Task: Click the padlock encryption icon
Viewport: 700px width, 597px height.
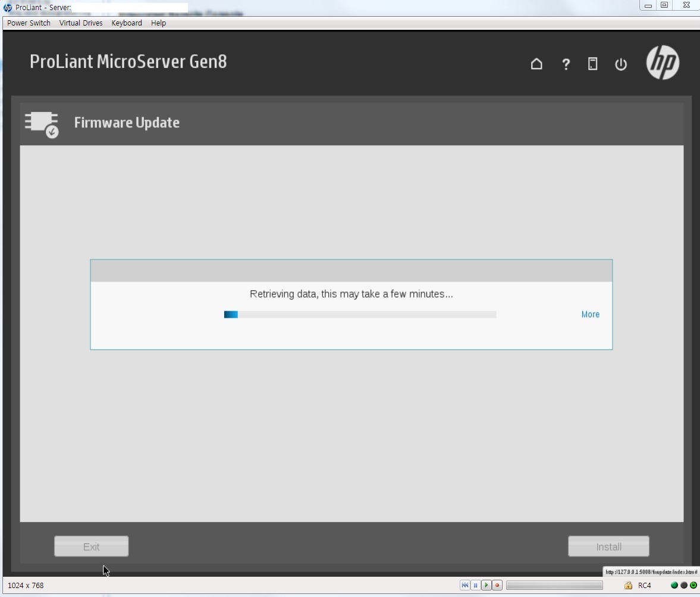Action: [628, 585]
